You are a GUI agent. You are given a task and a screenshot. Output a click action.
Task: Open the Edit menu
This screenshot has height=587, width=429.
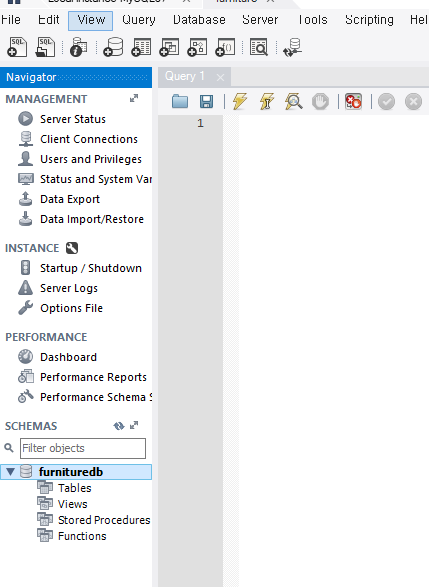pos(49,20)
